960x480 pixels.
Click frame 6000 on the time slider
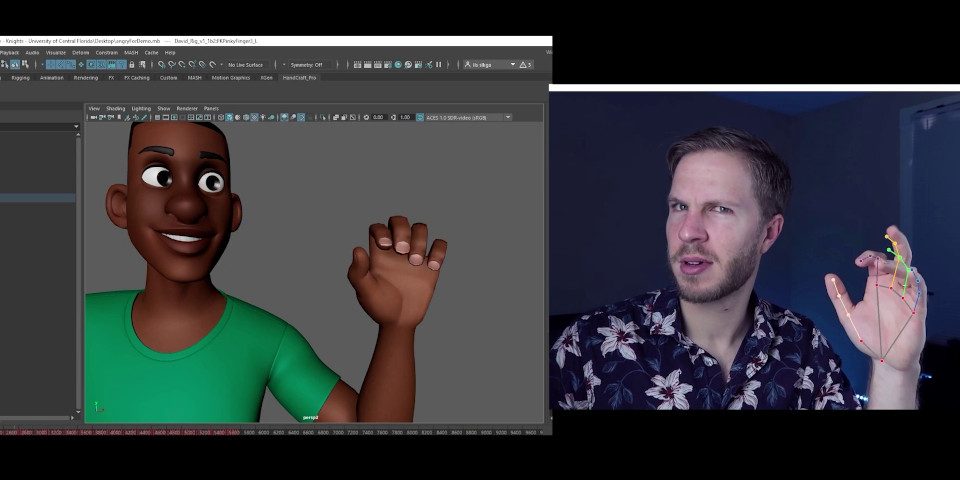pos(263,433)
